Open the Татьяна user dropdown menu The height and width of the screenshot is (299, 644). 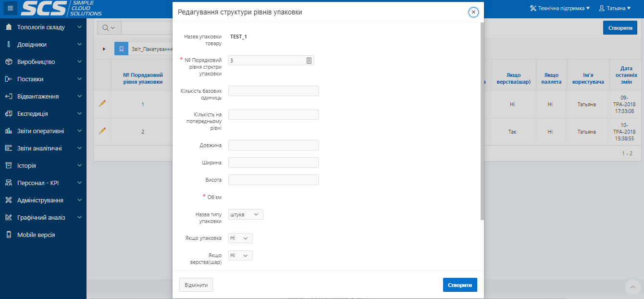tap(614, 8)
